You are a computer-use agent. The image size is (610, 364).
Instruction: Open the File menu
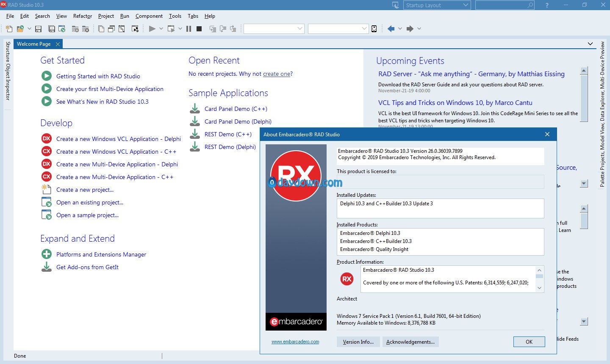pos(10,16)
